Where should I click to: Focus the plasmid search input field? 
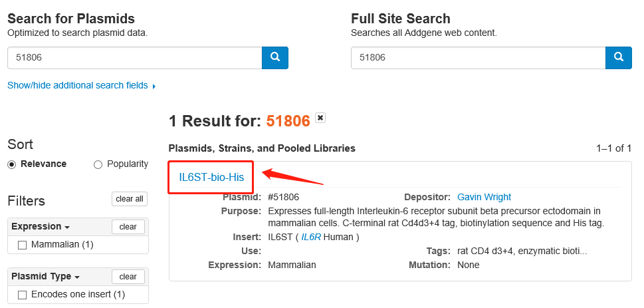click(x=134, y=58)
